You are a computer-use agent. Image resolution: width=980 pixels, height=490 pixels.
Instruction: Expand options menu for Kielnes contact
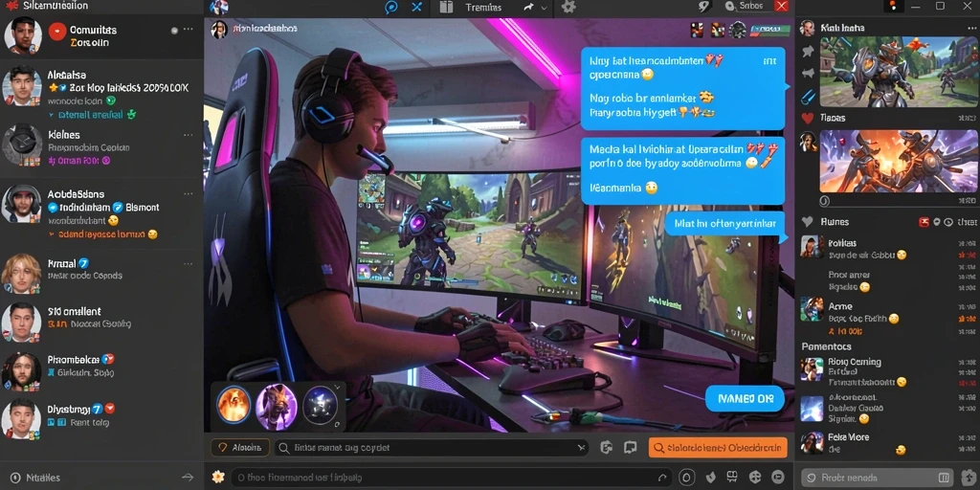[189, 134]
